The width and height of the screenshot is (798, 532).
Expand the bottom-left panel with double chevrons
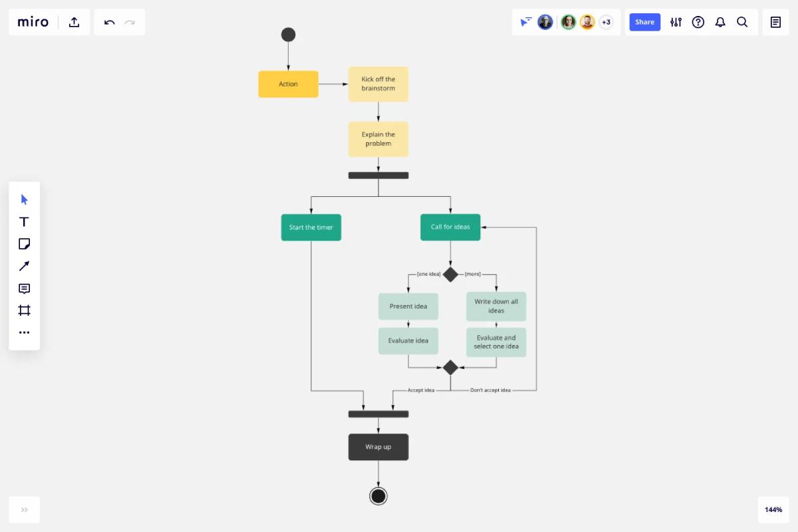pos(25,510)
